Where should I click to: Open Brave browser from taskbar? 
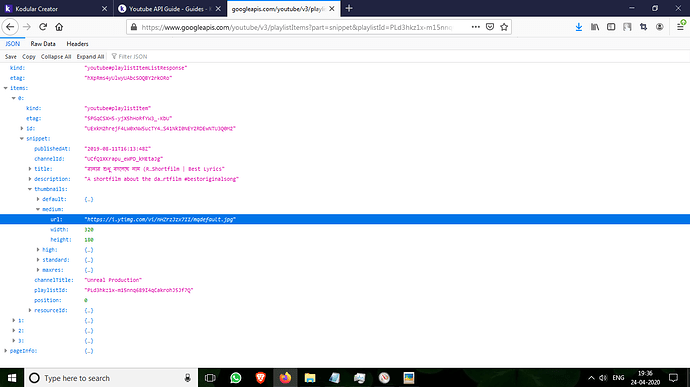(x=261, y=378)
